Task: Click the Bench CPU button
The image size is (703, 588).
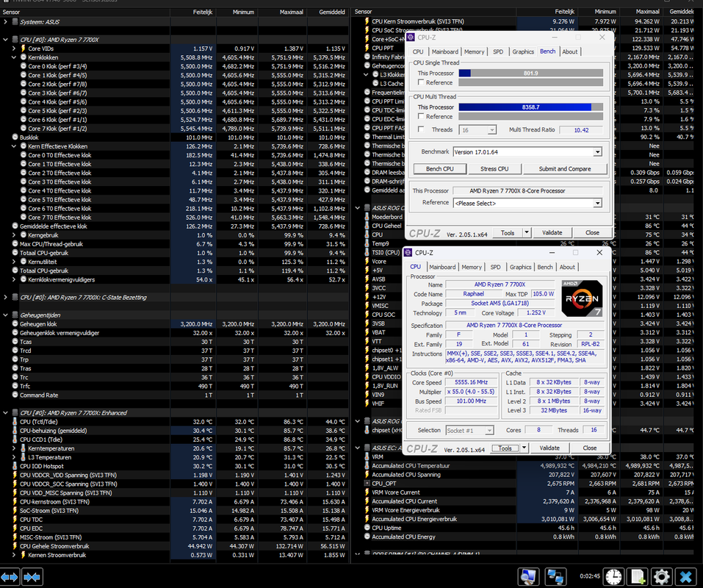Action: coord(440,169)
